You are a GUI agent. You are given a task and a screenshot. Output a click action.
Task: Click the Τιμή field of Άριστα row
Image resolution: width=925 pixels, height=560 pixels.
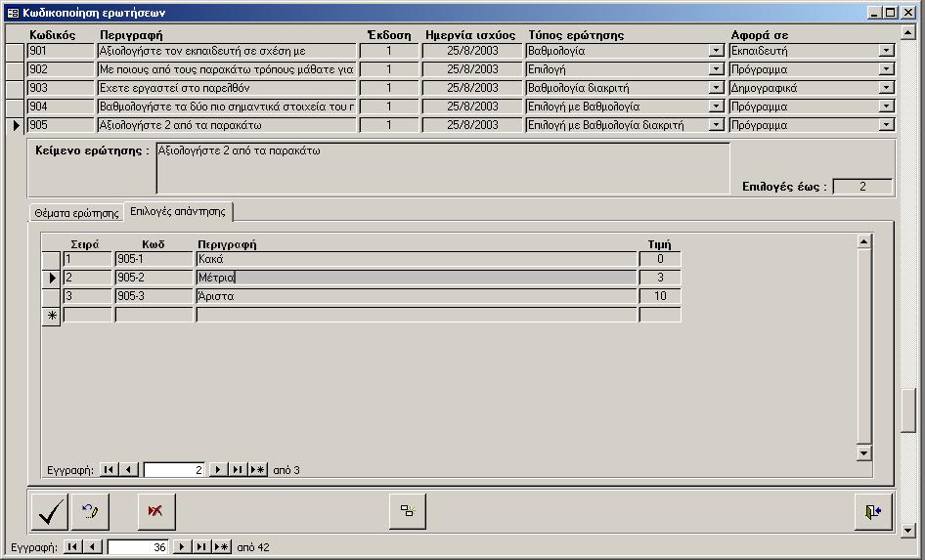[660, 296]
